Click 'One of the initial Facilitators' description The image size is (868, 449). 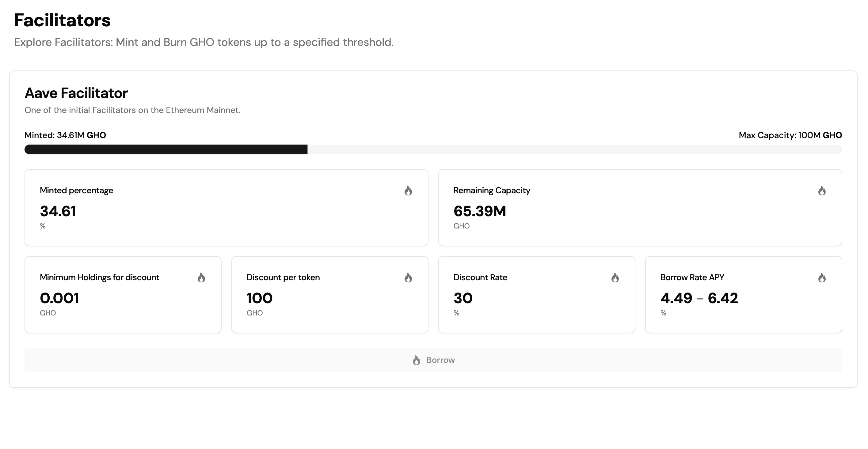pyautogui.click(x=132, y=110)
